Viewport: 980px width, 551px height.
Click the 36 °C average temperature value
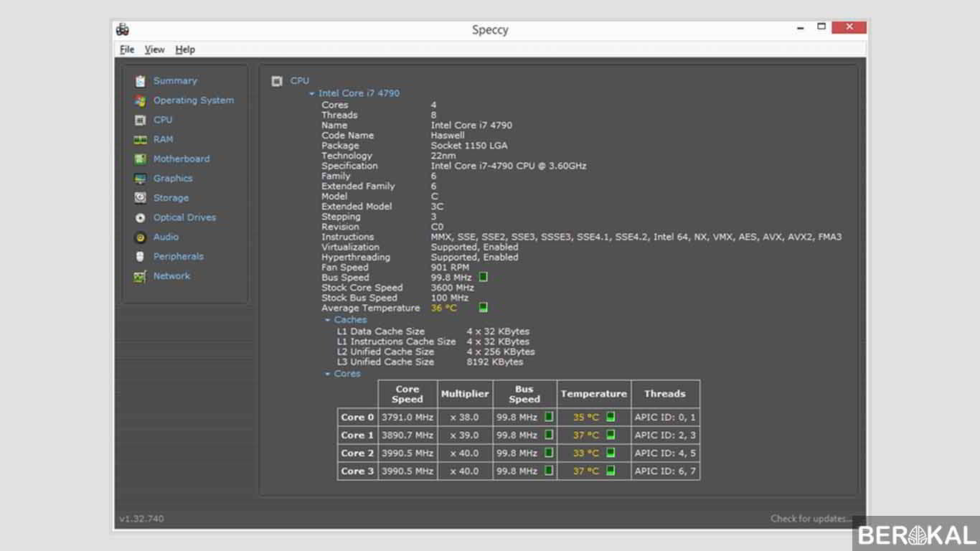(x=443, y=308)
